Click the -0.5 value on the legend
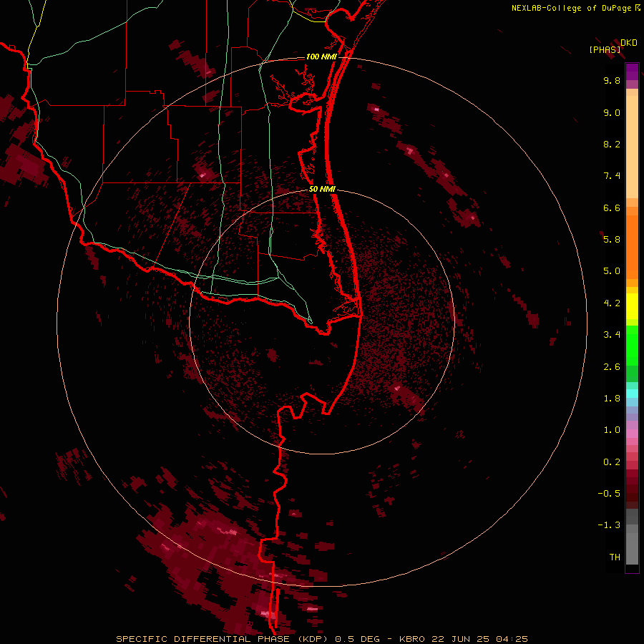Image resolution: width=644 pixels, height=644 pixels. pos(609,494)
